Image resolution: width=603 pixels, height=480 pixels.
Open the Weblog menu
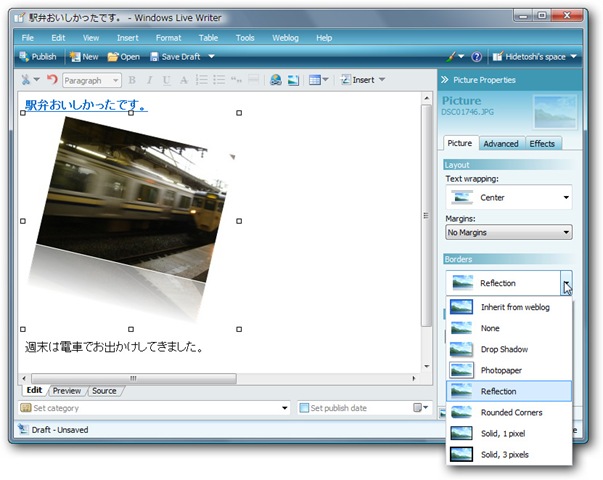[x=285, y=37]
